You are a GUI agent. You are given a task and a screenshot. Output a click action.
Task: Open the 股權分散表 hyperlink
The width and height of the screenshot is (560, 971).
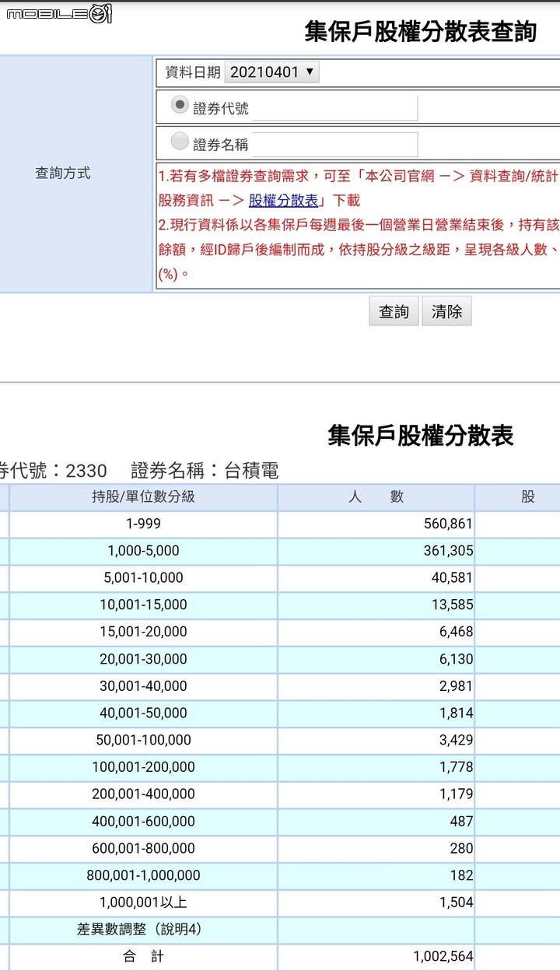coord(283,201)
